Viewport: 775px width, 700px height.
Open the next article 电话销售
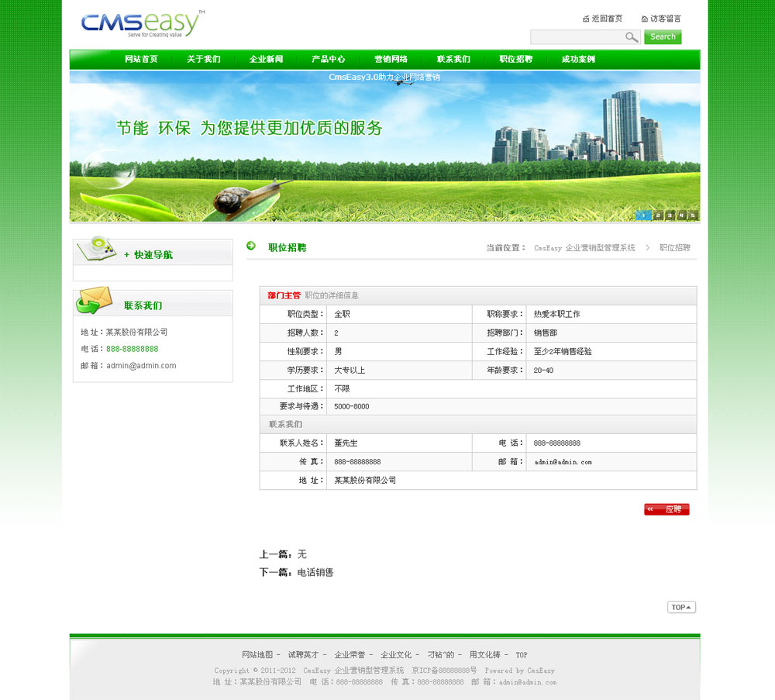coord(315,573)
